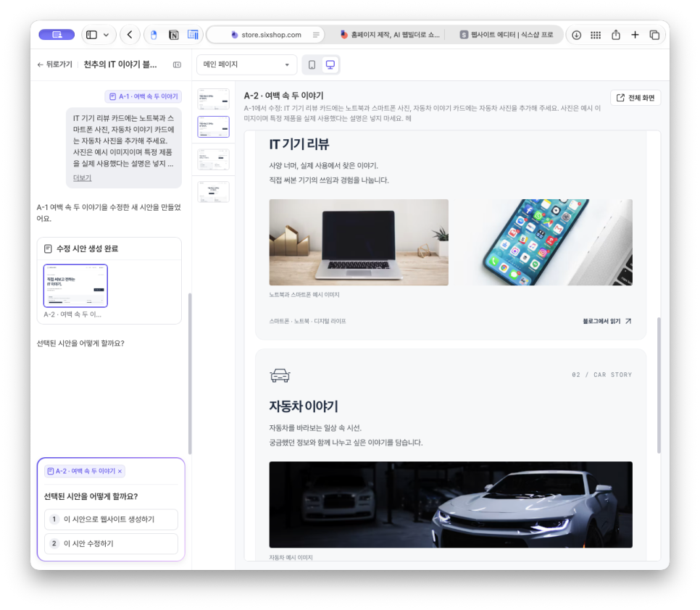The height and width of the screenshot is (610, 700).
Task: Choose 이 시안 수정하기 option
Action: click(111, 543)
